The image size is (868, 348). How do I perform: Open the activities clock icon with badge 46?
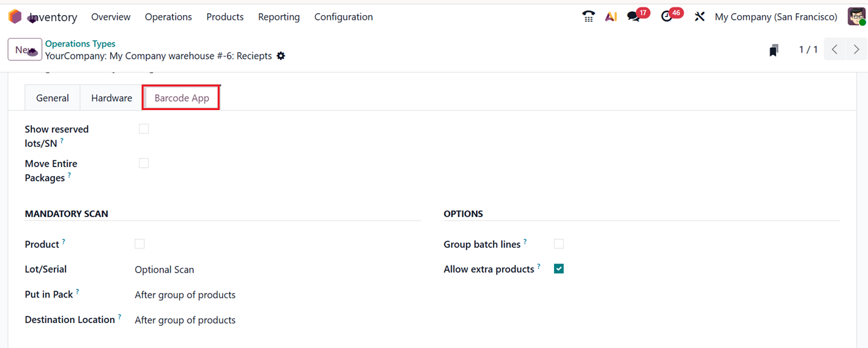(x=667, y=16)
